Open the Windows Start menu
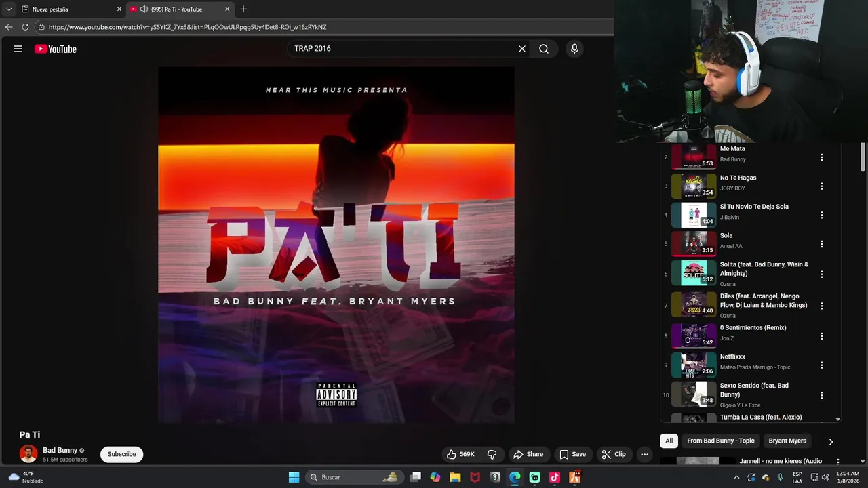The width and height of the screenshot is (868, 488). click(294, 477)
